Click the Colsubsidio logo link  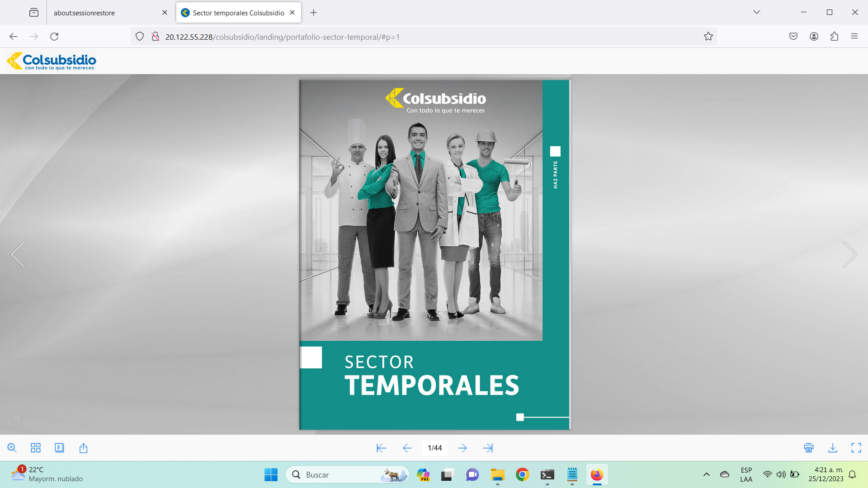coord(52,61)
